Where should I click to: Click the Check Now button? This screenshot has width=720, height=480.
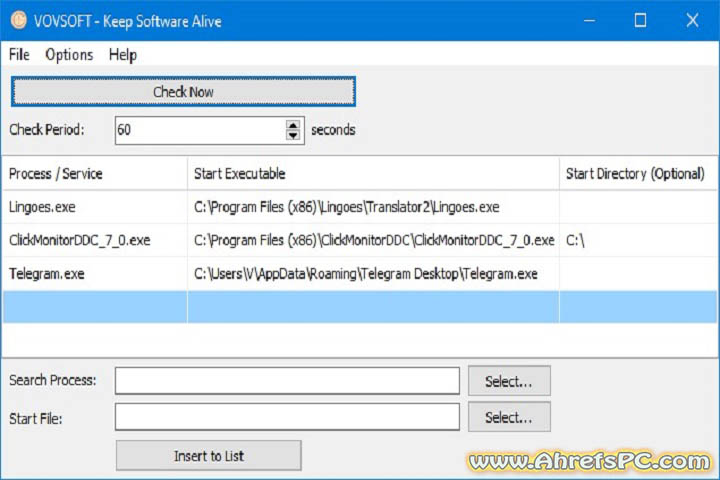pos(183,91)
